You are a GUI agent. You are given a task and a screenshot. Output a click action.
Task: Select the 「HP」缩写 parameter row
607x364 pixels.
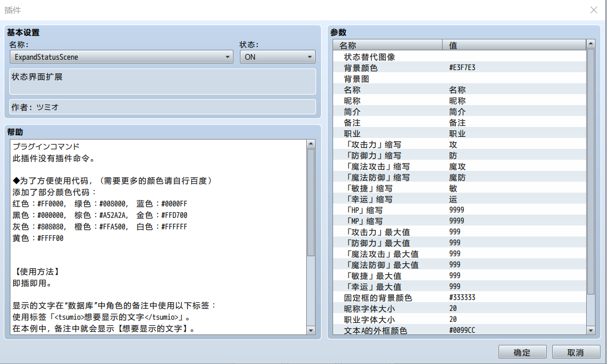click(460, 210)
